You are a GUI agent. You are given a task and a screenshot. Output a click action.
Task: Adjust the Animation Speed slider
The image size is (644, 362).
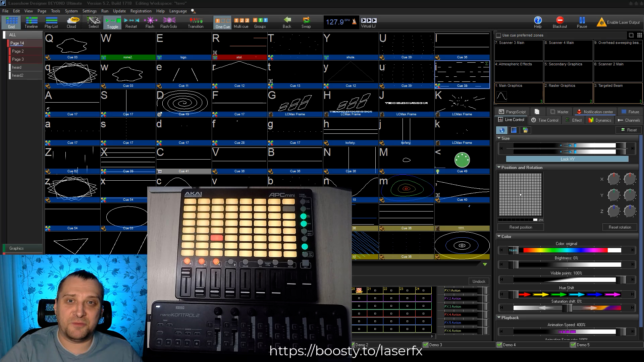pyautogui.click(x=567, y=332)
